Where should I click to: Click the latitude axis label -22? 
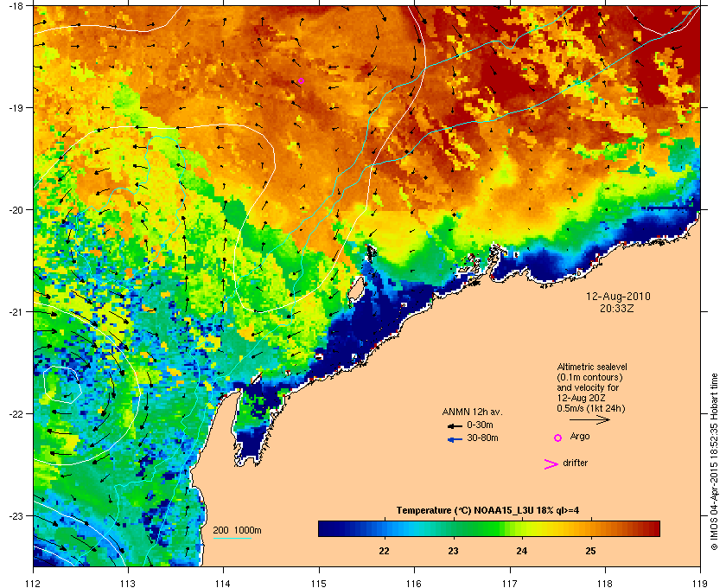(16, 414)
